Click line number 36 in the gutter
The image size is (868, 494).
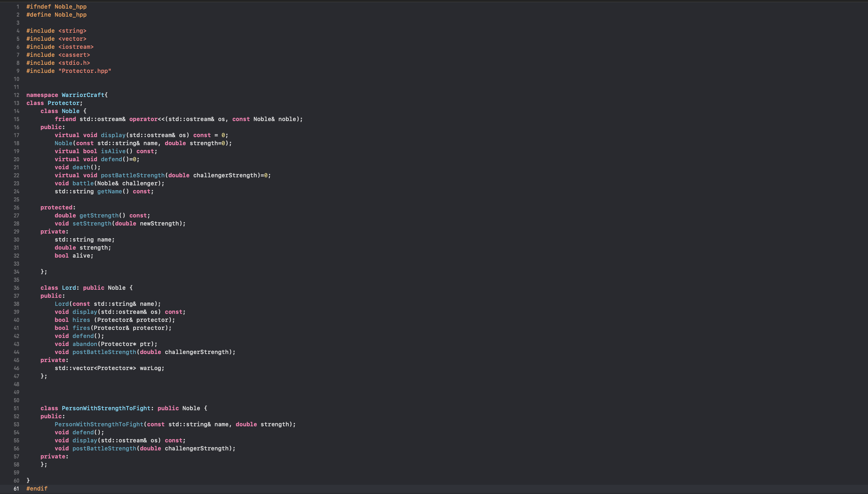(16, 288)
